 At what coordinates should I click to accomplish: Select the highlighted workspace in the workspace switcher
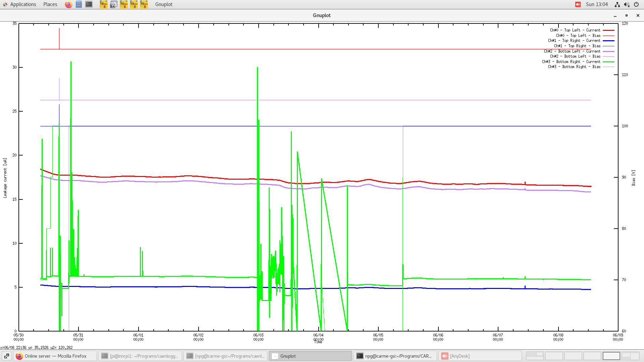tap(612, 356)
